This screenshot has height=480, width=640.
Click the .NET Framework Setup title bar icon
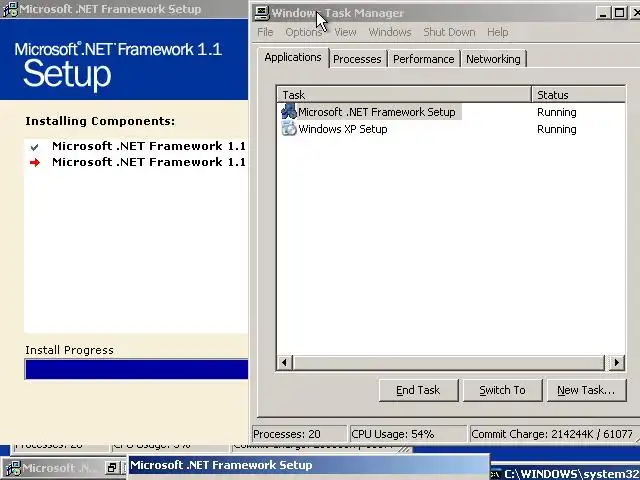click(10, 9)
